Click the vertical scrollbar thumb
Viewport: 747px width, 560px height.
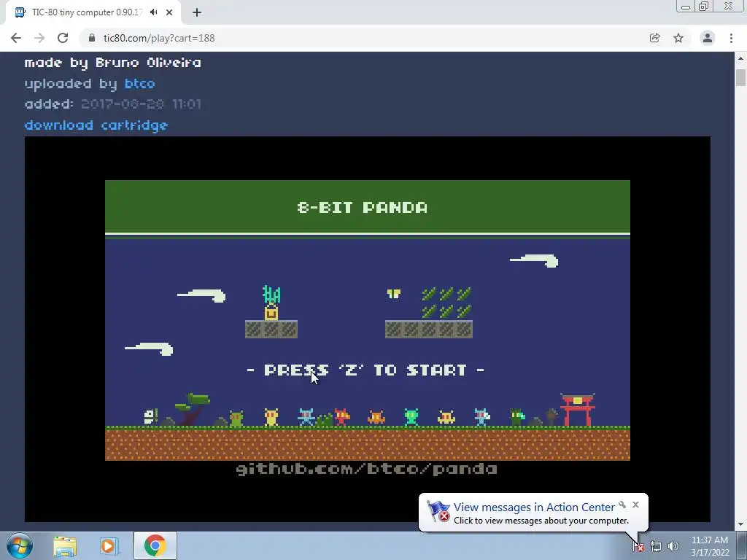(x=740, y=77)
